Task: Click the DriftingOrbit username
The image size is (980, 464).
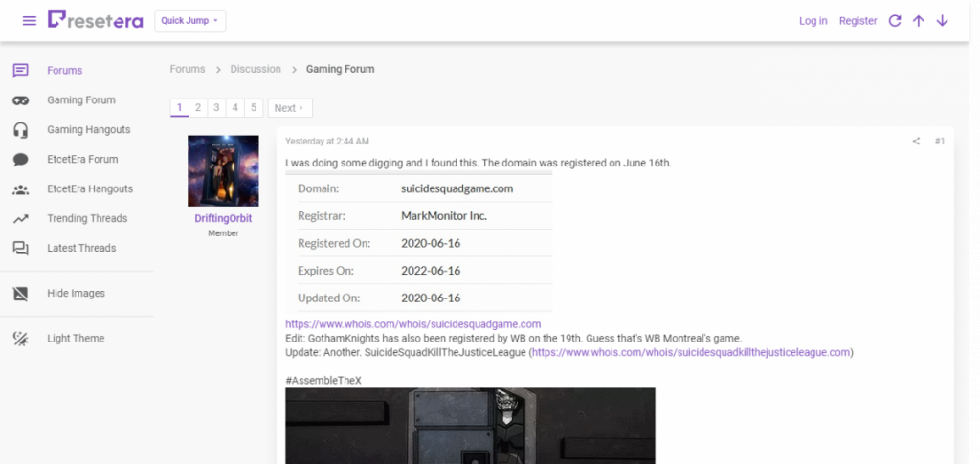Action: (x=223, y=219)
